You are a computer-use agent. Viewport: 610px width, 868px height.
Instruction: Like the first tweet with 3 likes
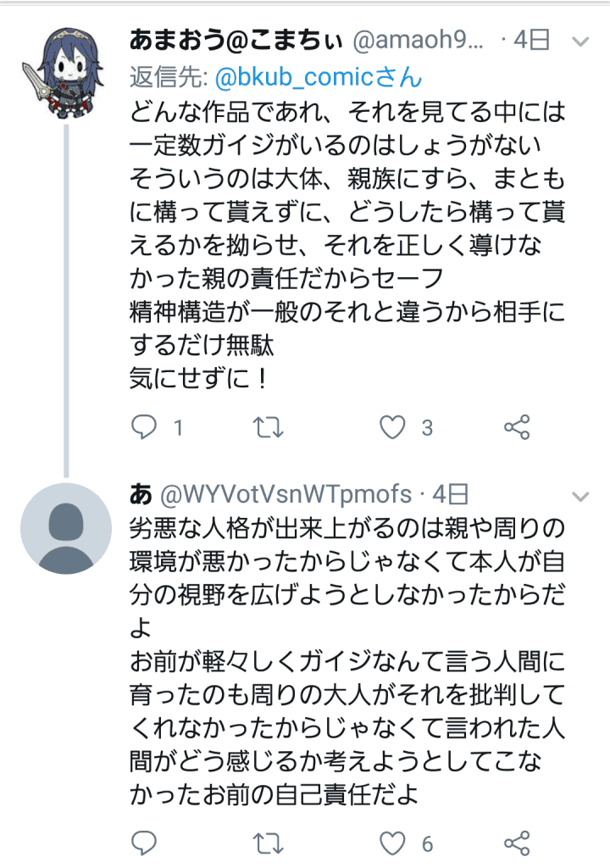click(392, 428)
